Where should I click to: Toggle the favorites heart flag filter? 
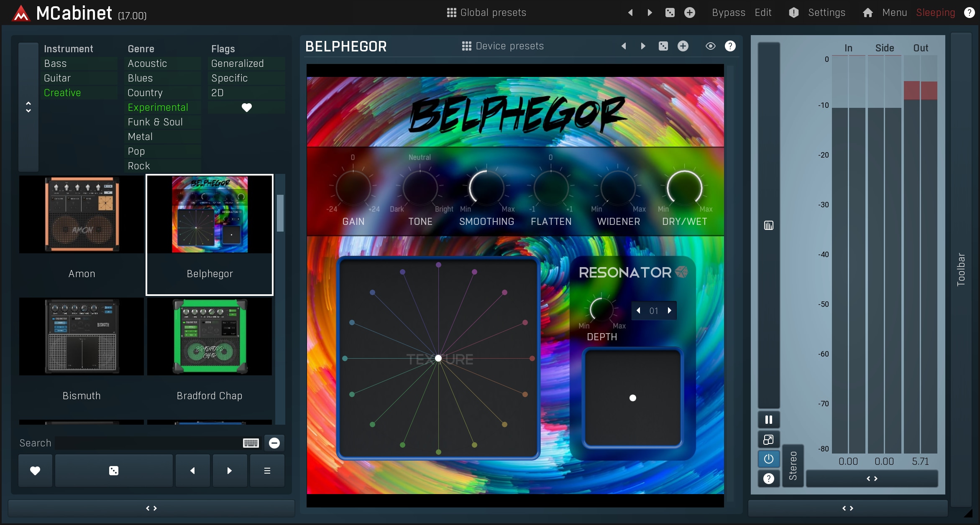[x=246, y=107]
